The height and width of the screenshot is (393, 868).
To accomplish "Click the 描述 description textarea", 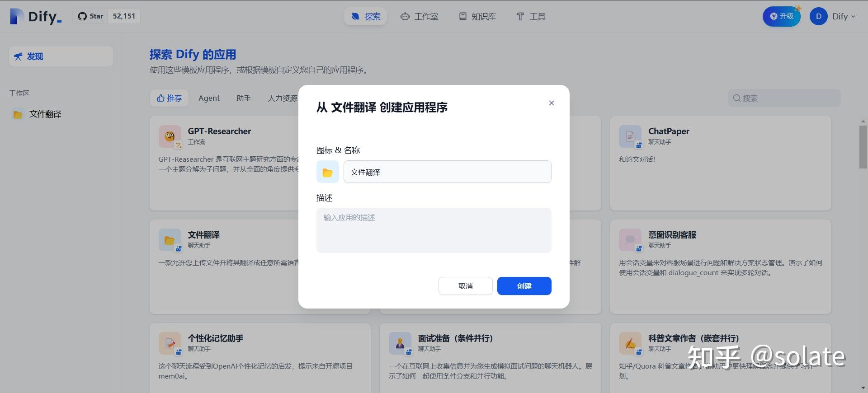I will [x=434, y=230].
